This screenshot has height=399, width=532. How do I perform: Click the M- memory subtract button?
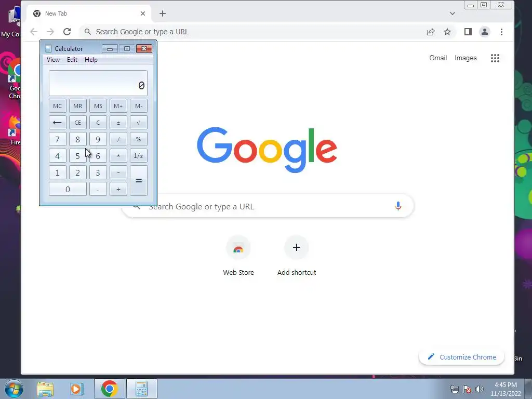pyautogui.click(x=138, y=106)
